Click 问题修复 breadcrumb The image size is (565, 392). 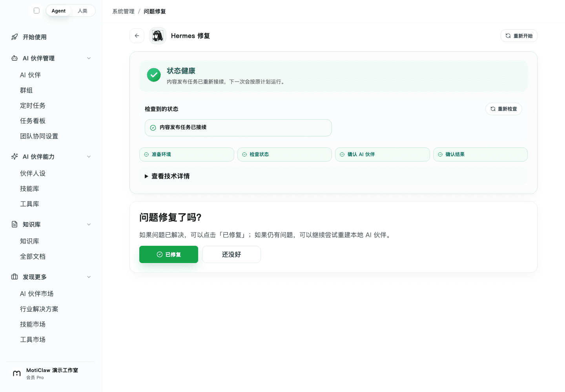(x=155, y=11)
